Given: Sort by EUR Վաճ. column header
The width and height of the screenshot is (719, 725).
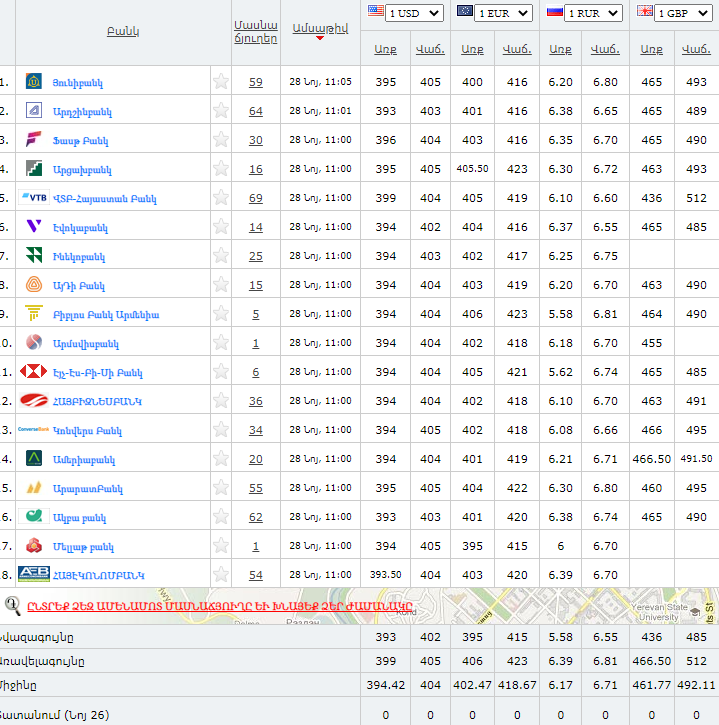Looking at the screenshot, I should [517, 49].
